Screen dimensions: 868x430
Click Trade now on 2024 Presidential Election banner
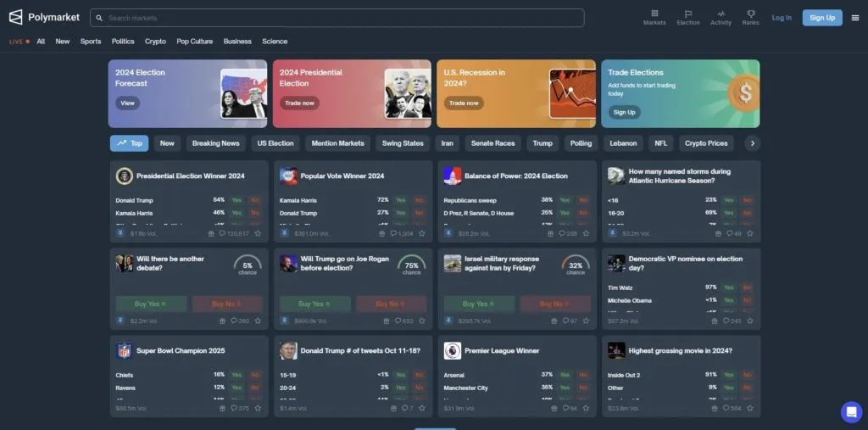299,103
